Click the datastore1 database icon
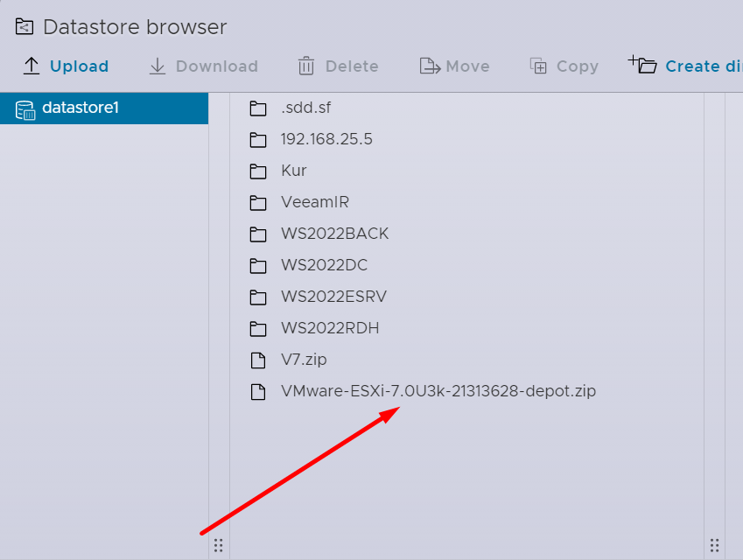The image size is (743, 560). 25,110
